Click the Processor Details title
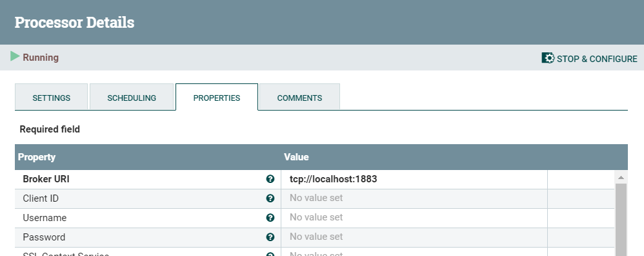This screenshot has width=644, height=256. coord(74,22)
